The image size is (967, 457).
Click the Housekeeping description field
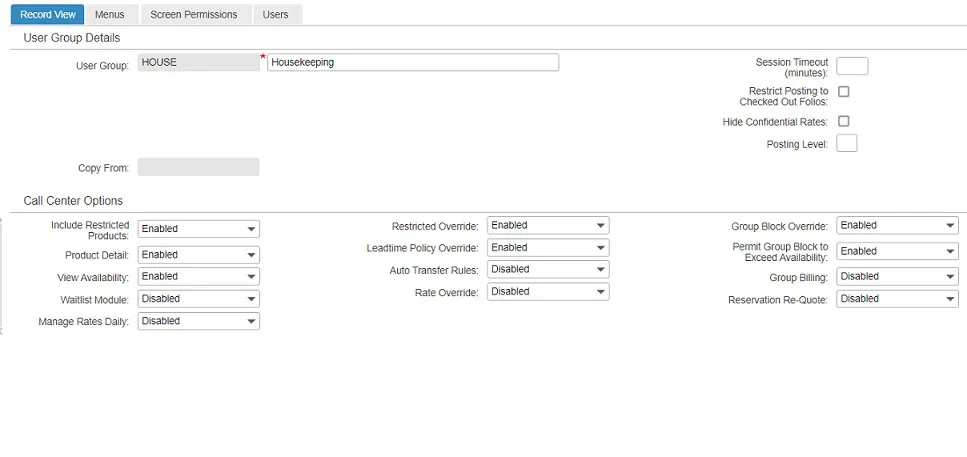[413, 62]
